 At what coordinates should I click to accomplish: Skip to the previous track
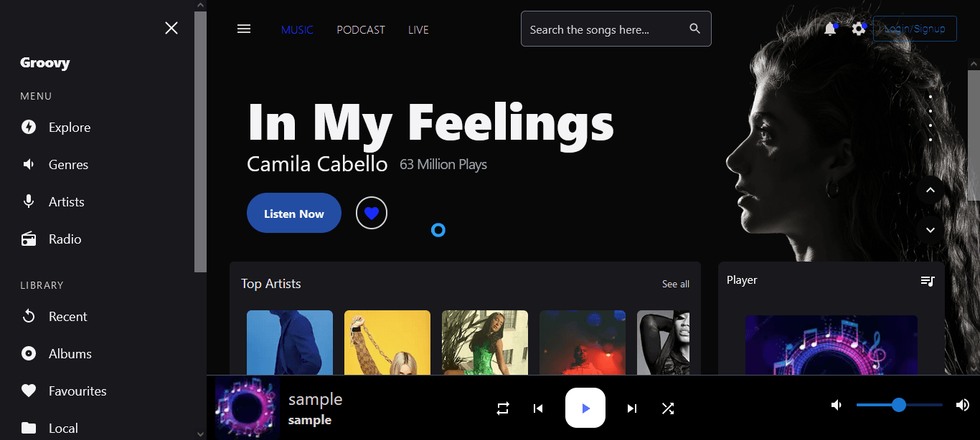coord(538,408)
